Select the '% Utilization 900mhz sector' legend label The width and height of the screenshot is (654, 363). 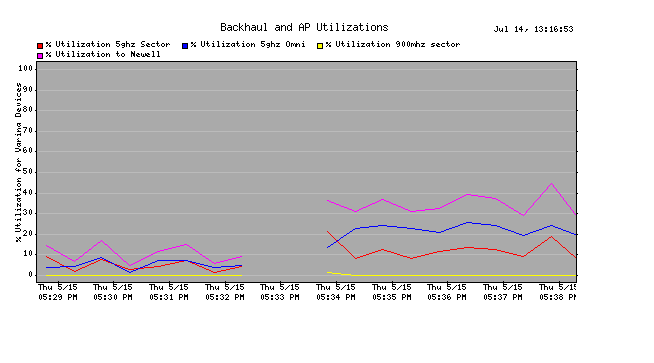(393, 44)
